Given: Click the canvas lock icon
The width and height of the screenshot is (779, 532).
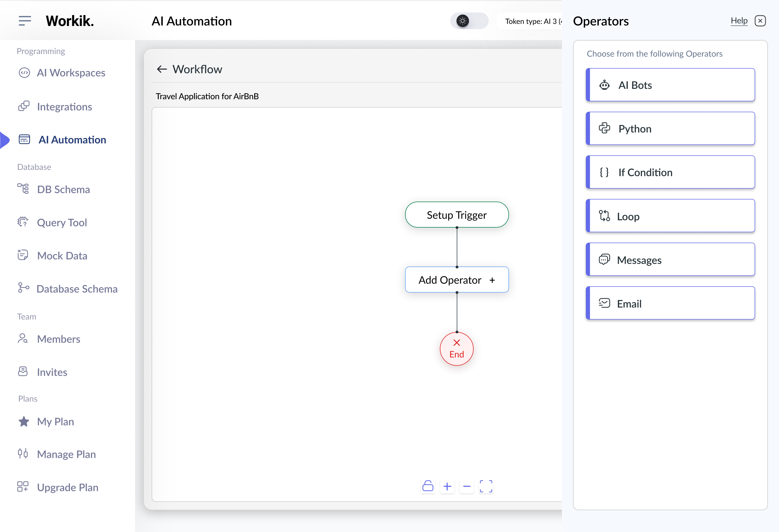Looking at the screenshot, I should point(428,486).
